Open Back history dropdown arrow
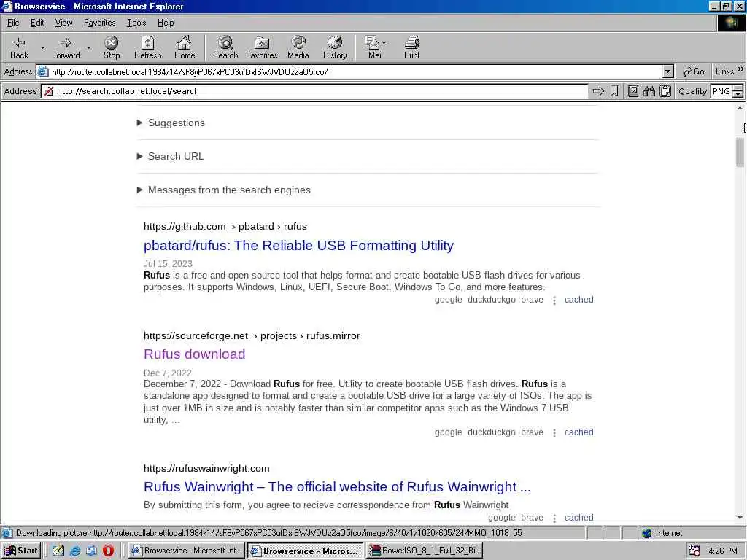This screenshot has height=560, width=747. click(42, 47)
